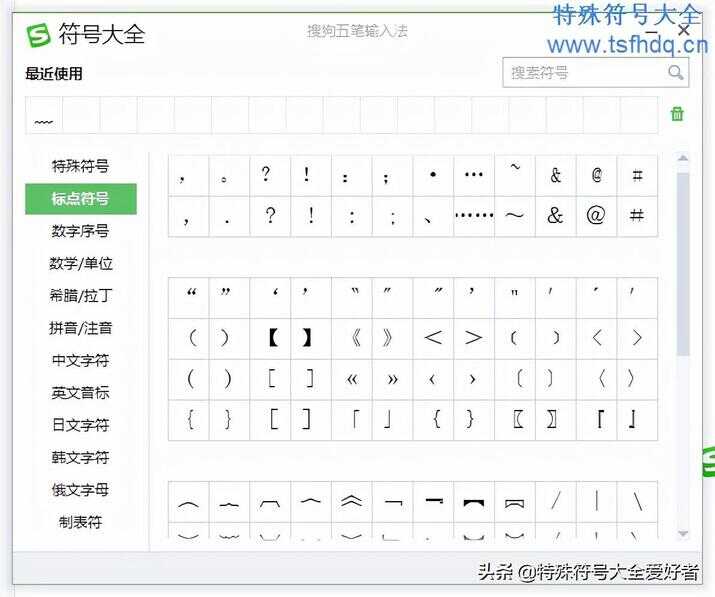Click the Sogou green S logo
715x597 pixels.
(38, 34)
